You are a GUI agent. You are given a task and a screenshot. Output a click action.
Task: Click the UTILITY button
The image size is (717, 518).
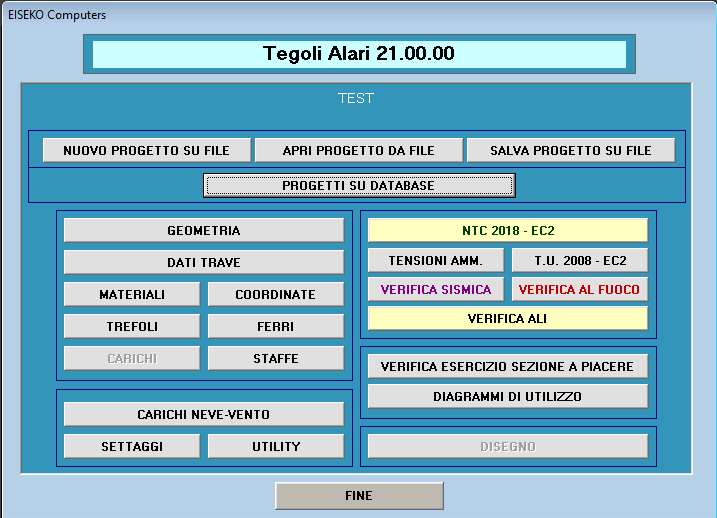coord(276,446)
